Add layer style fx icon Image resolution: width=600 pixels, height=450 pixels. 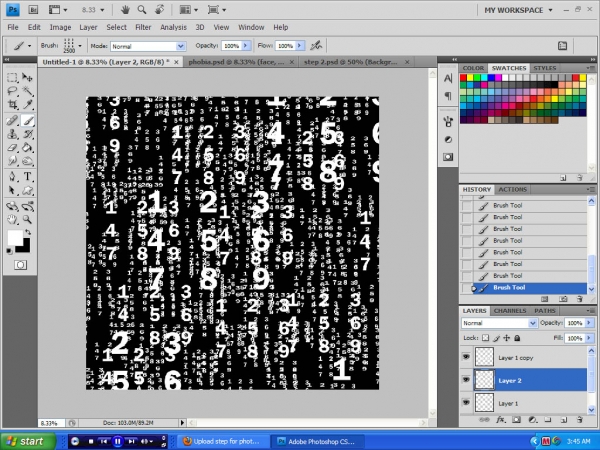point(501,420)
